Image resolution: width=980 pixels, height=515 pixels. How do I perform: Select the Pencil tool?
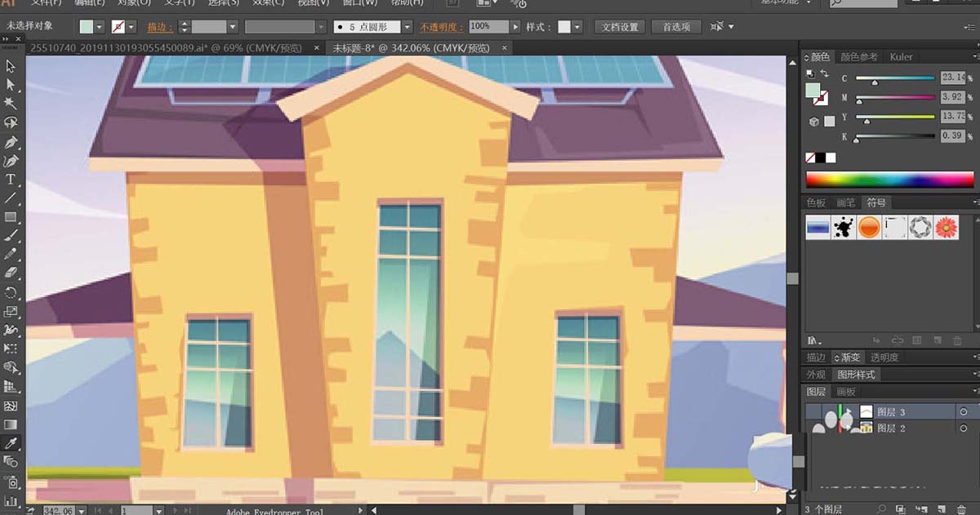[x=11, y=255]
